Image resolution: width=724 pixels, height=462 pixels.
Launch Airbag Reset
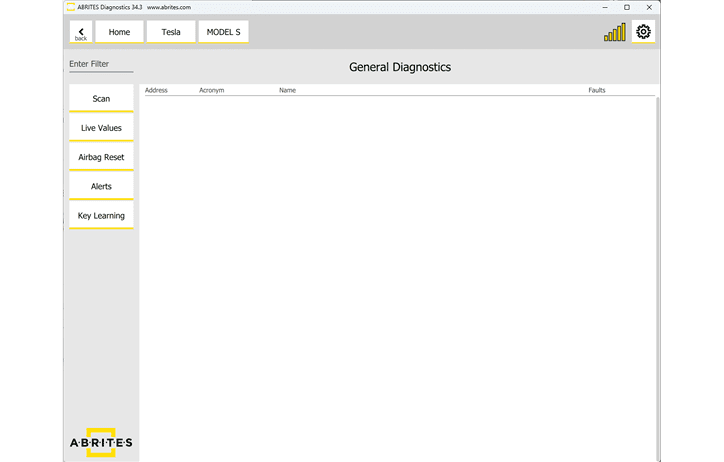[x=101, y=157]
